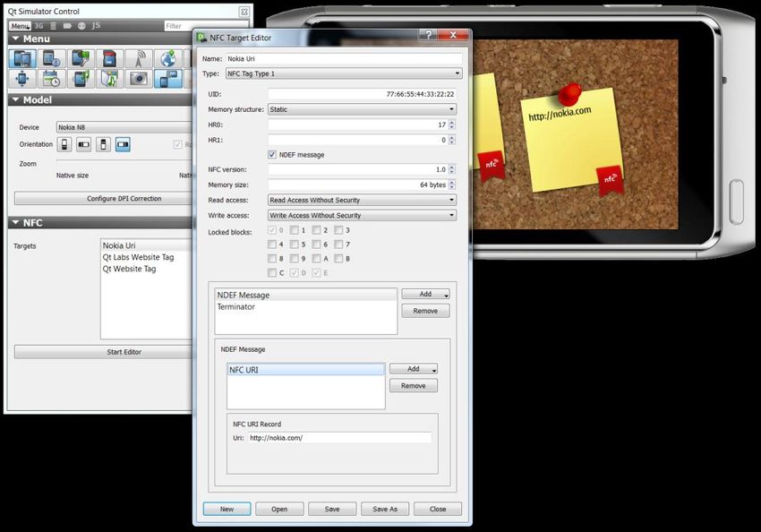Click the Memory size spinner arrows
Image resolution: width=761 pixels, height=532 pixels.
pyautogui.click(x=452, y=184)
